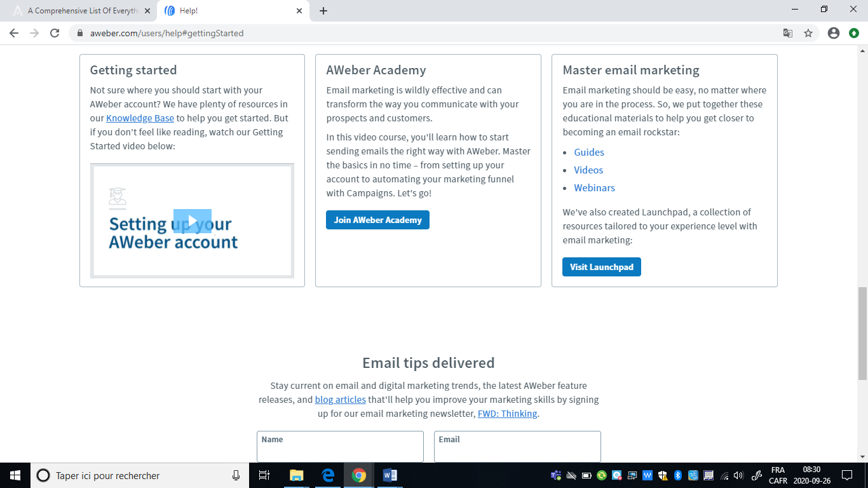The image size is (868, 488).
Task: Open the Videos link
Action: [x=588, y=170]
